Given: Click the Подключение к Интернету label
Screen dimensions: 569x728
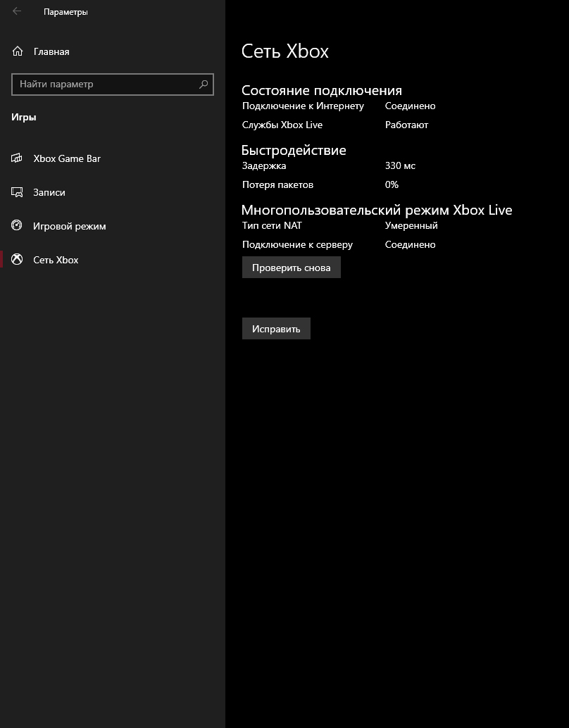Looking at the screenshot, I should pyautogui.click(x=303, y=106).
